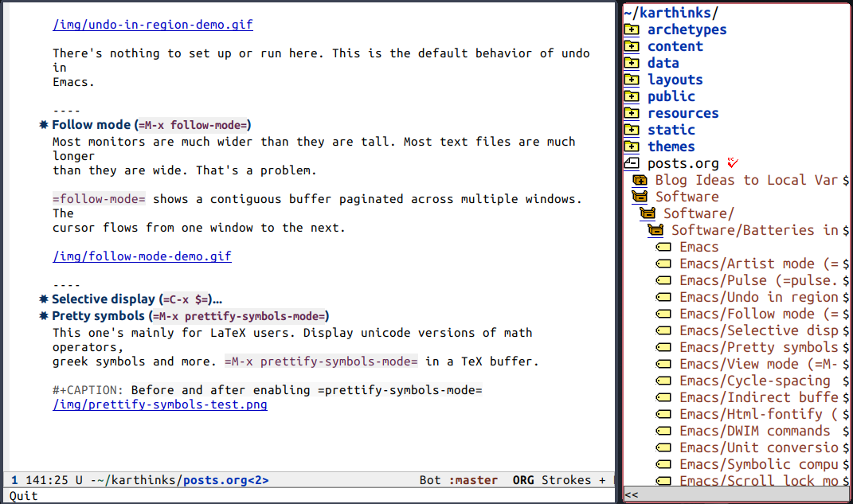Click the star bullet of Pretty symbols heading
The height and width of the screenshot is (504, 853).
(x=44, y=316)
